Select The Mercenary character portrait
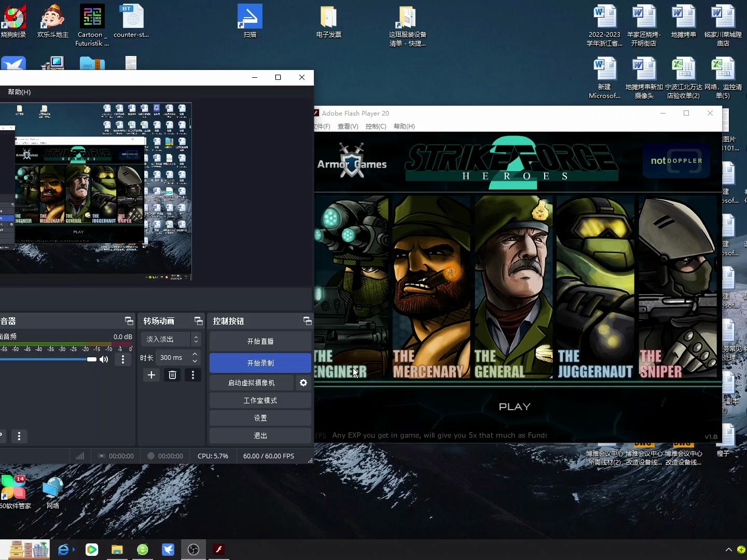The image size is (747, 560). click(x=432, y=287)
